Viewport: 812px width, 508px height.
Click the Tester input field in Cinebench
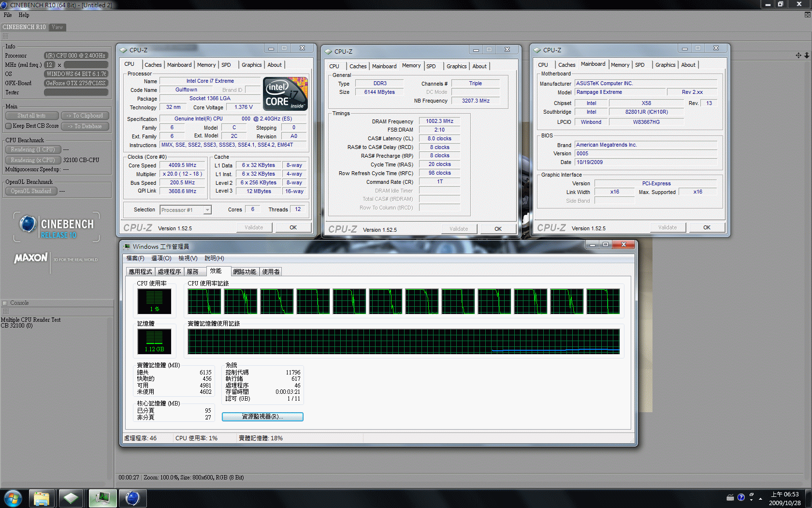coord(76,92)
